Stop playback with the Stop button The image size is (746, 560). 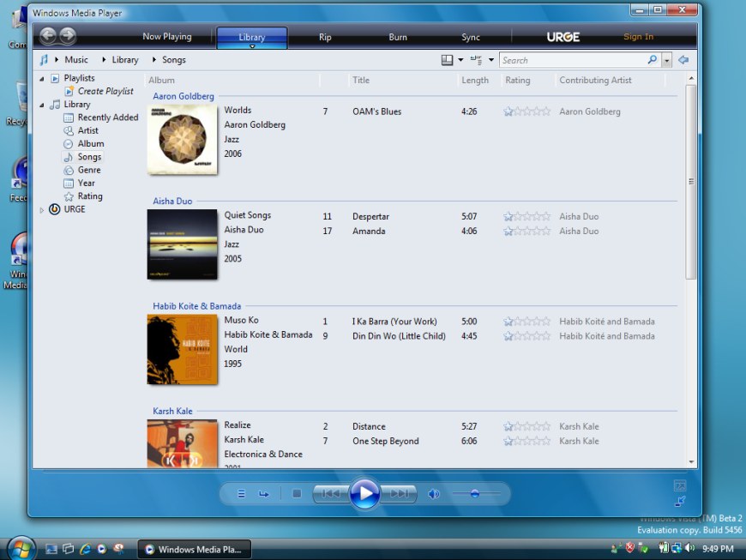click(297, 494)
